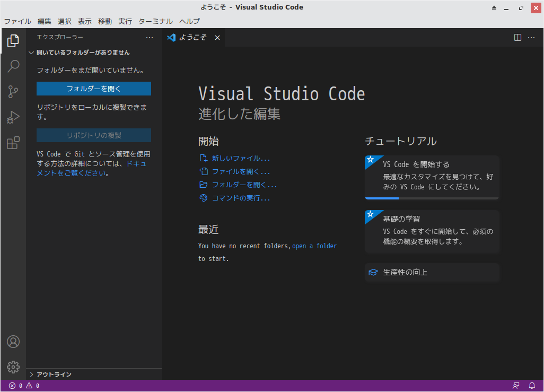Click the mortarboard icon on 生産性の向上
The image size is (544, 392).
click(x=373, y=273)
